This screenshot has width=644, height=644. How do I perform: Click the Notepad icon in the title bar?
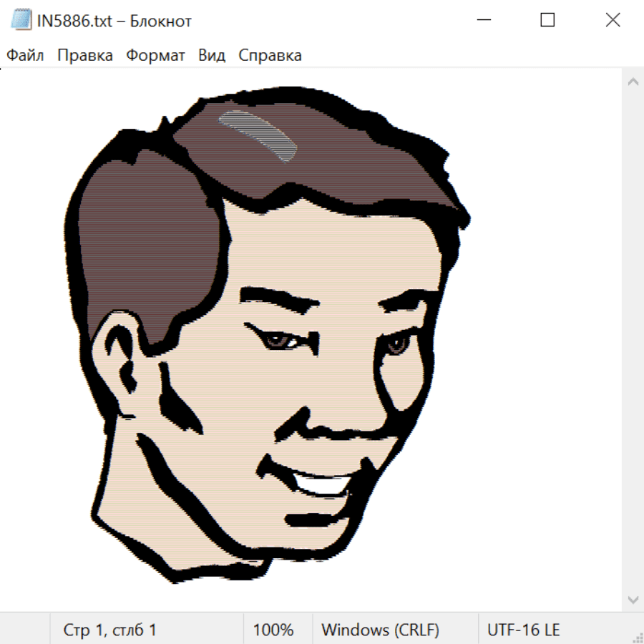(x=21, y=21)
